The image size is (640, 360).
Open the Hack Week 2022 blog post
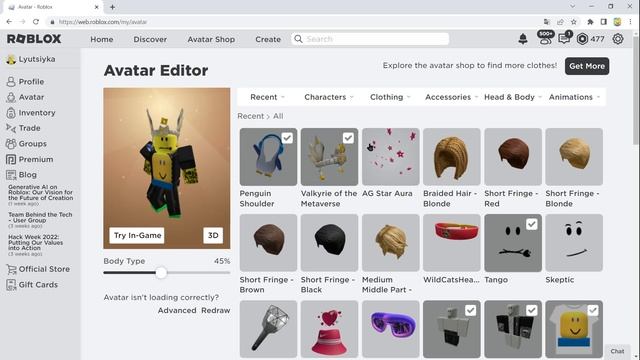click(36, 242)
